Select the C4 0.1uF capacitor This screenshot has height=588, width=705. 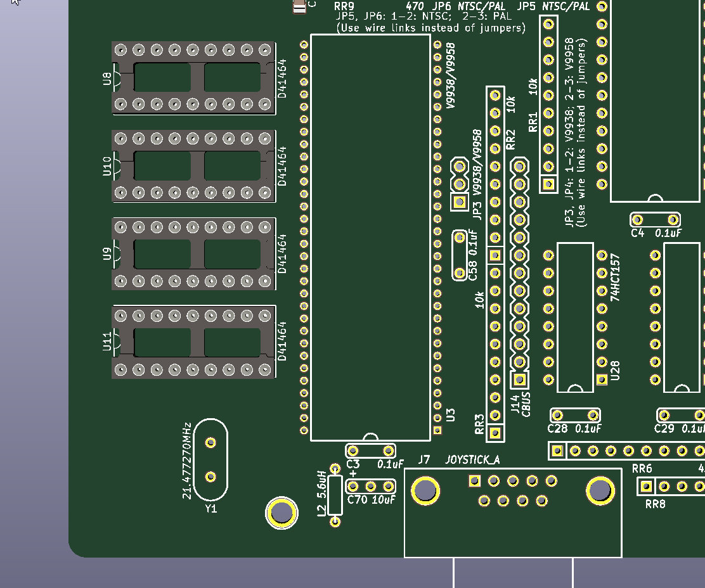(655, 220)
